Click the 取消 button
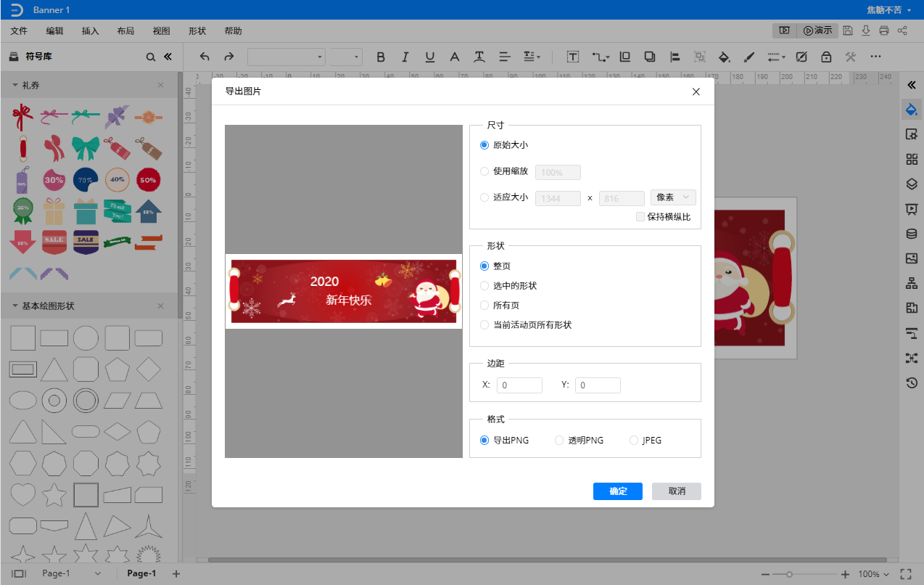Viewport: 924px width, 585px height. pyautogui.click(x=677, y=491)
